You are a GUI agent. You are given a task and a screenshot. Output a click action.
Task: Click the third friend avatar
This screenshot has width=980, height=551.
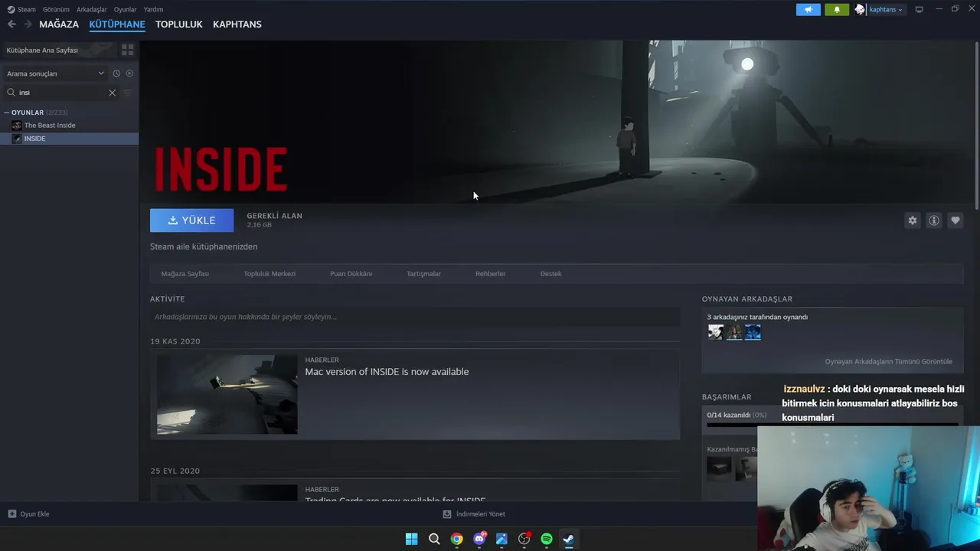[x=753, y=332]
